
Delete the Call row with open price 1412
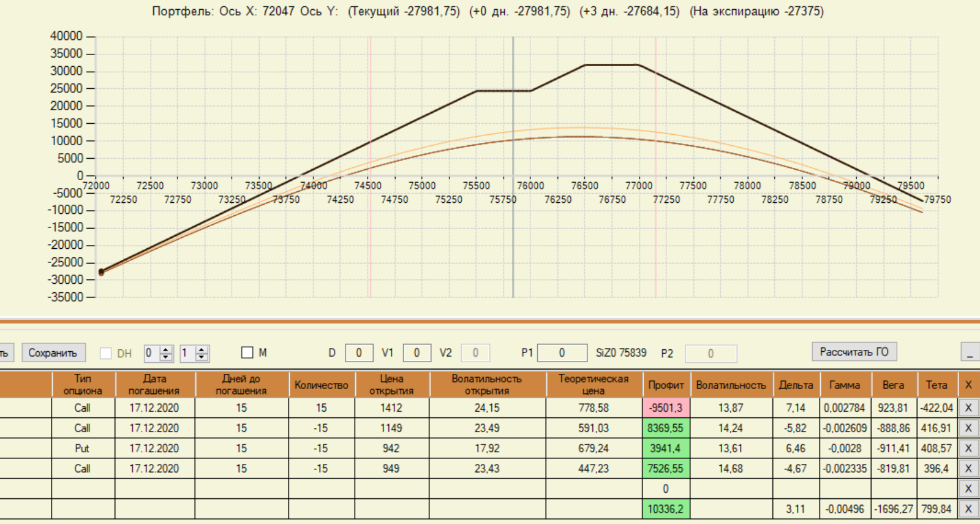[968, 408]
